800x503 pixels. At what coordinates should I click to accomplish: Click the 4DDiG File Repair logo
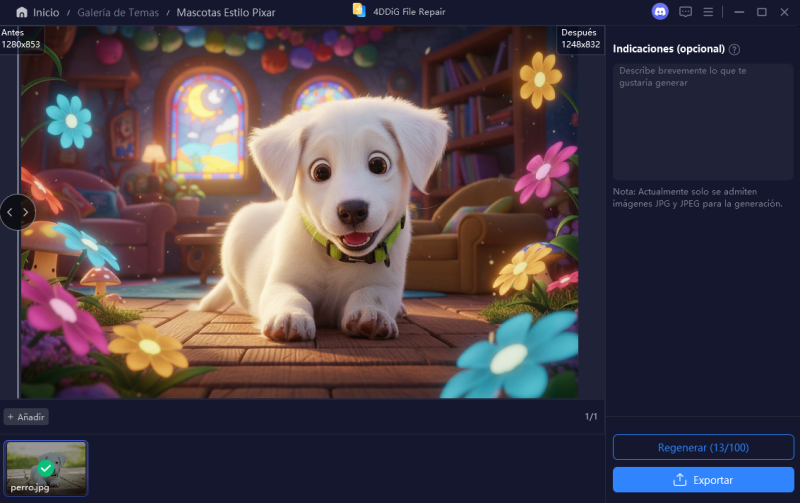(x=359, y=10)
